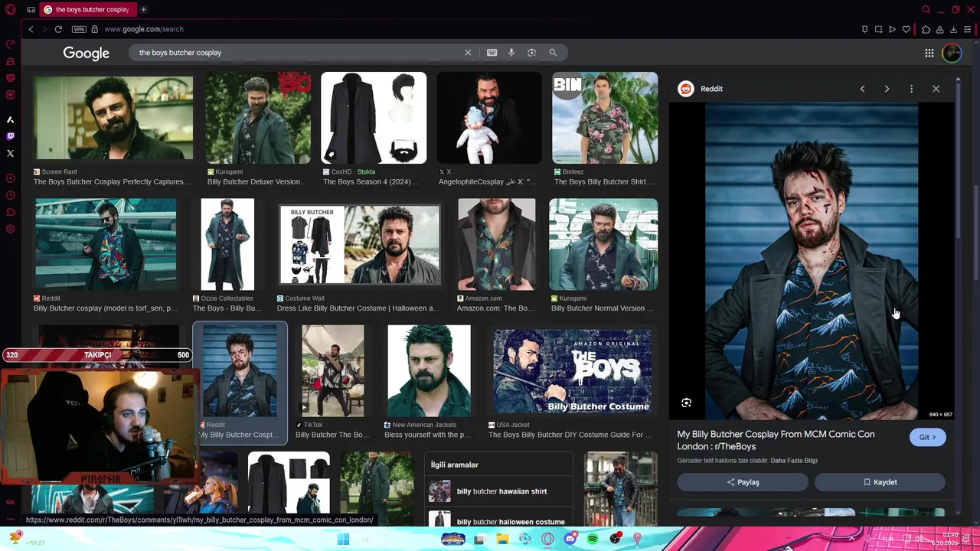Open Spotify from the taskbar
The width and height of the screenshot is (980, 551).
593,540
